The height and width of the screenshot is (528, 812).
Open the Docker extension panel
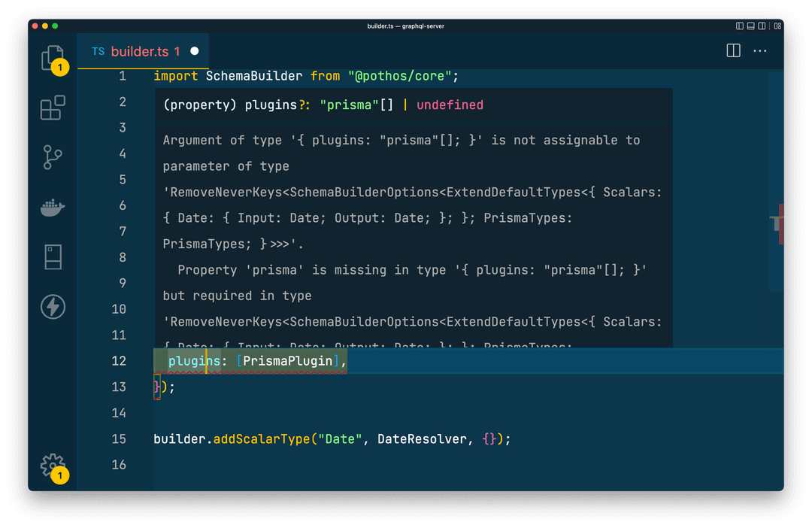pos(53,206)
